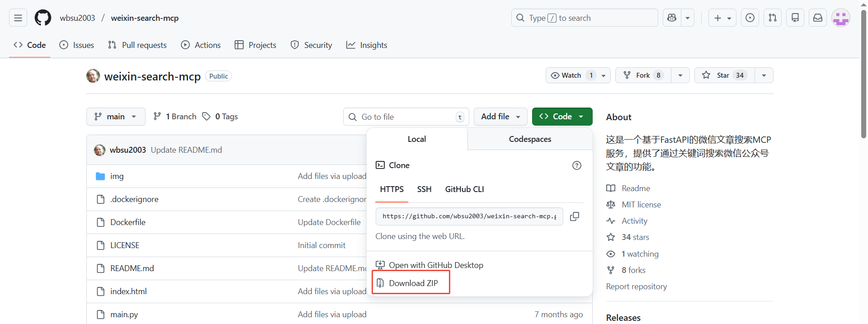Image resolution: width=868 pixels, height=324 pixels.
Task: Switch to the Codespaces tab
Action: [x=530, y=139]
